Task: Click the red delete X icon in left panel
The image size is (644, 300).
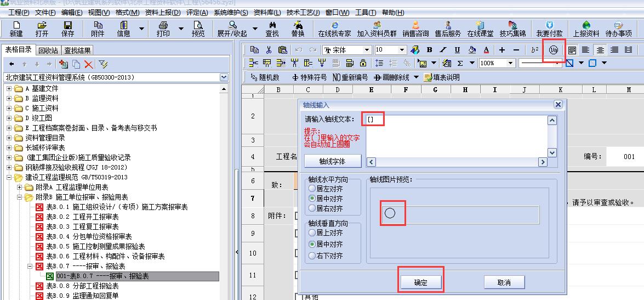Action: (x=88, y=64)
